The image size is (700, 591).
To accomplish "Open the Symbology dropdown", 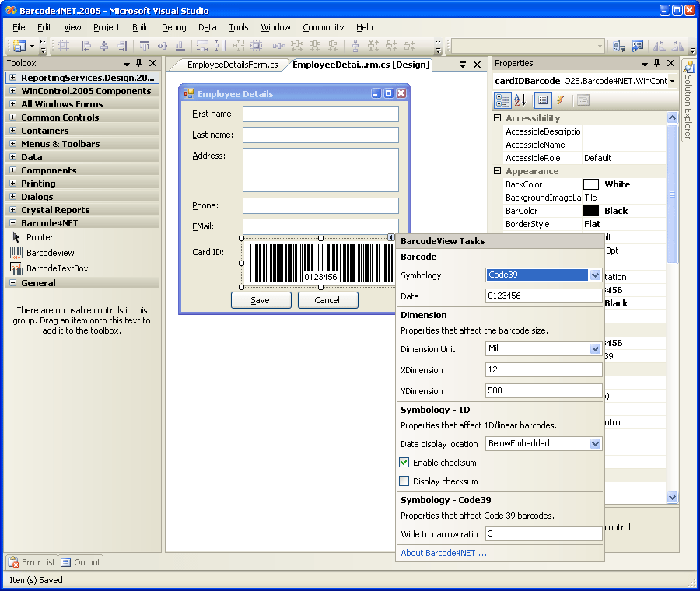I will click(x=595, y=275).
